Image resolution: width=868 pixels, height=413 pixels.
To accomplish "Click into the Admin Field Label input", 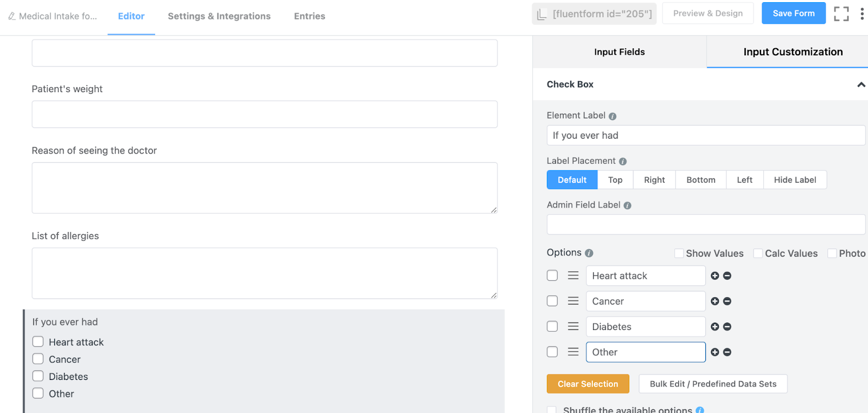I will coord(705,224).
